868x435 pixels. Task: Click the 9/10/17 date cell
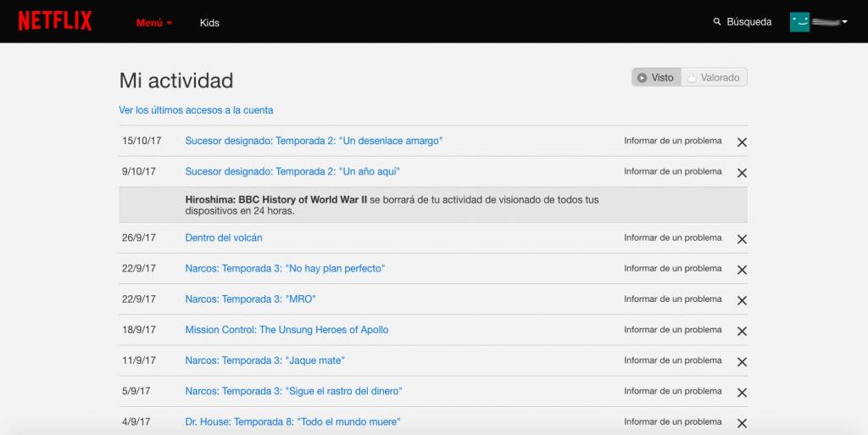click(139, 171)
